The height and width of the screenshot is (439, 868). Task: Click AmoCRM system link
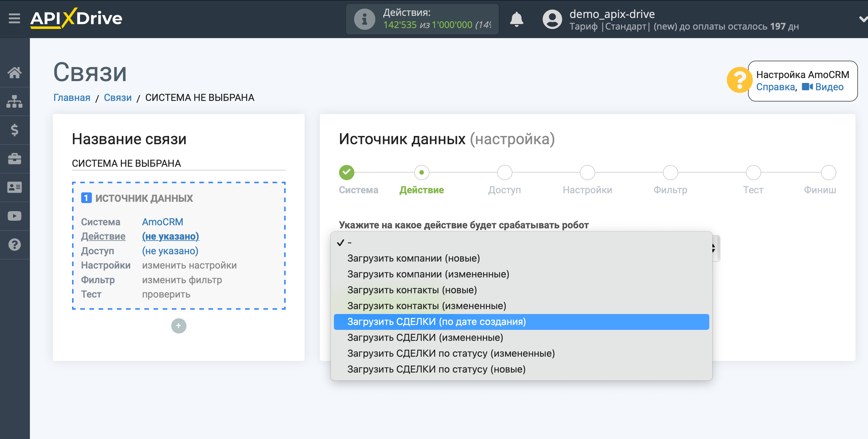[162, 222]
